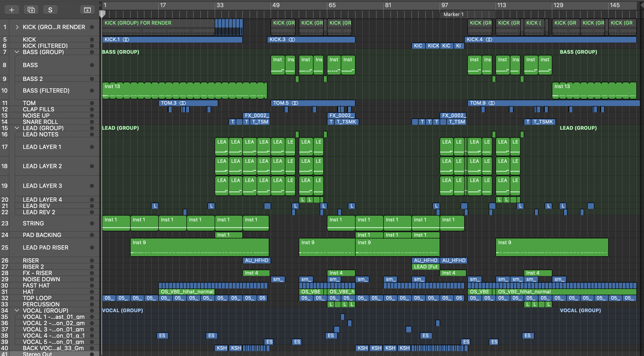Click the loop icon on the TOM.3 region
The width and height of the screenshot is (644, 356).
(x=182, y=103)
